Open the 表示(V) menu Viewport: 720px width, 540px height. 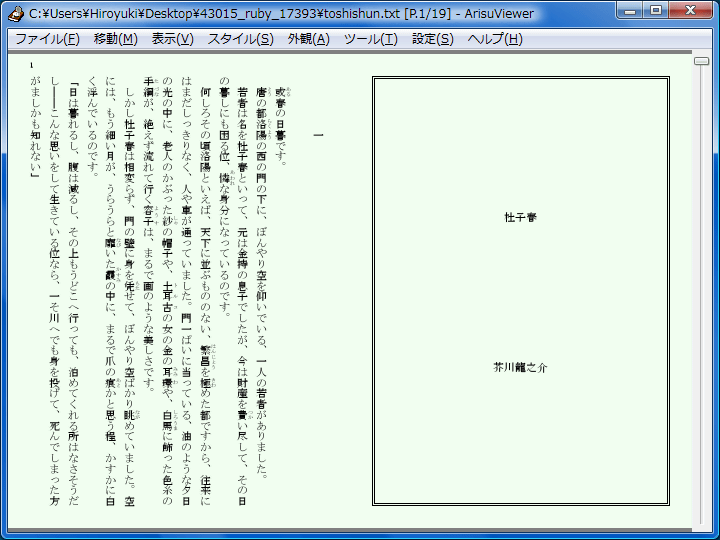click(173, 39)
